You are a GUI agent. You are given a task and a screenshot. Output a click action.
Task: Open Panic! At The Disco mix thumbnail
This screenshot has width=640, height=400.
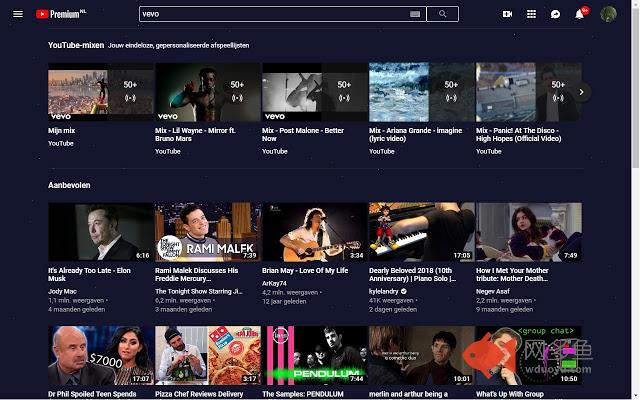coord(529,92)
